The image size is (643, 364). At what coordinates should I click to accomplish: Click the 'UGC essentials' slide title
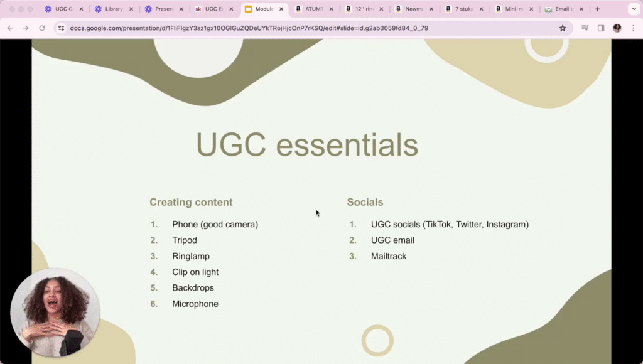coord(307,144)
